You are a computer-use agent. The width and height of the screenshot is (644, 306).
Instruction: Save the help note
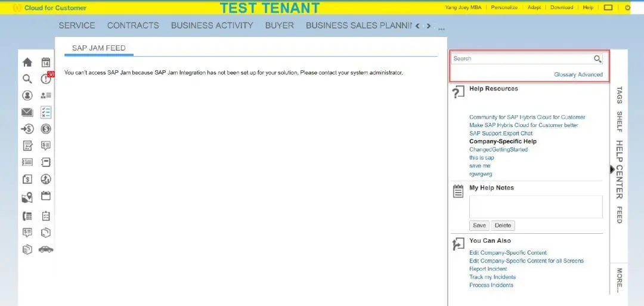click(479, 225)
